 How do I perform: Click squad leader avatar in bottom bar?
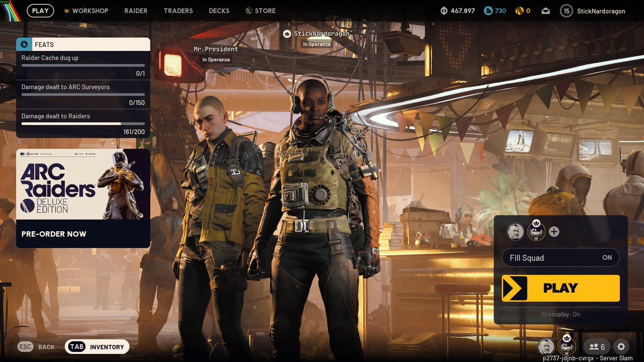pyautogui.click(x=566, y=345)
